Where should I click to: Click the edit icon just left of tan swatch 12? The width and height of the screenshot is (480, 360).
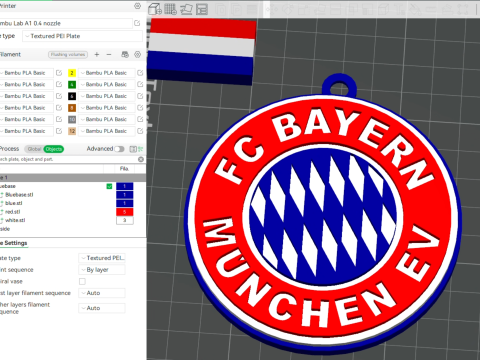[x=59, y=131]
